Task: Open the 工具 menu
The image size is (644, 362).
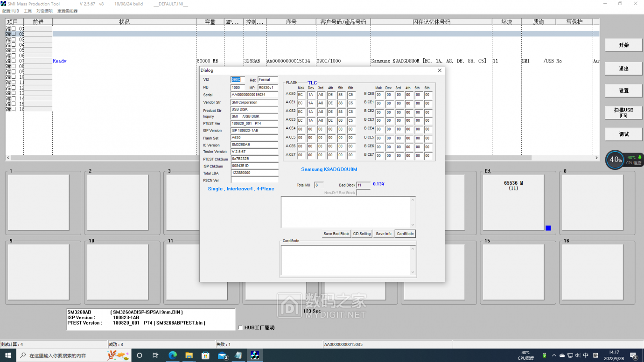Action: [x=28, y=11]
